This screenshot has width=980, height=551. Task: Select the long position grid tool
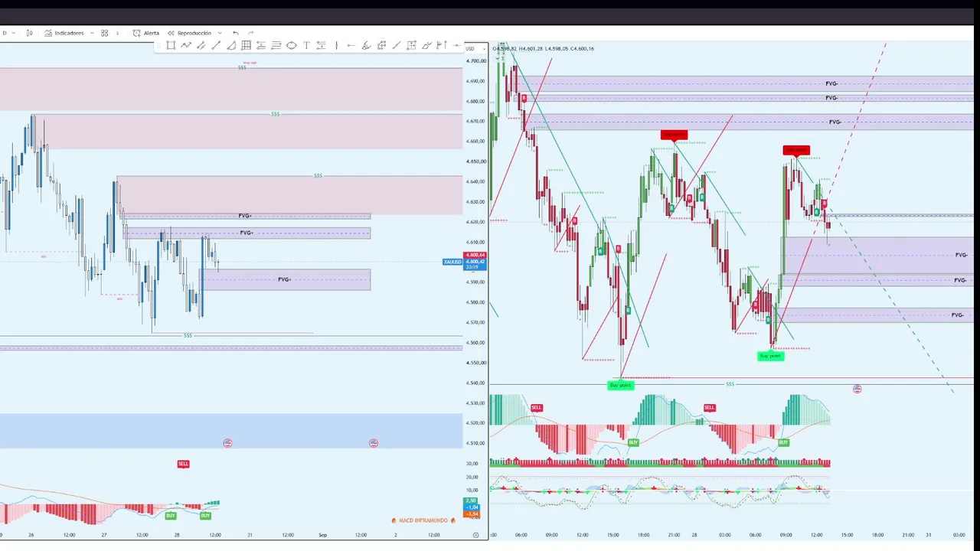coord(411,45)
